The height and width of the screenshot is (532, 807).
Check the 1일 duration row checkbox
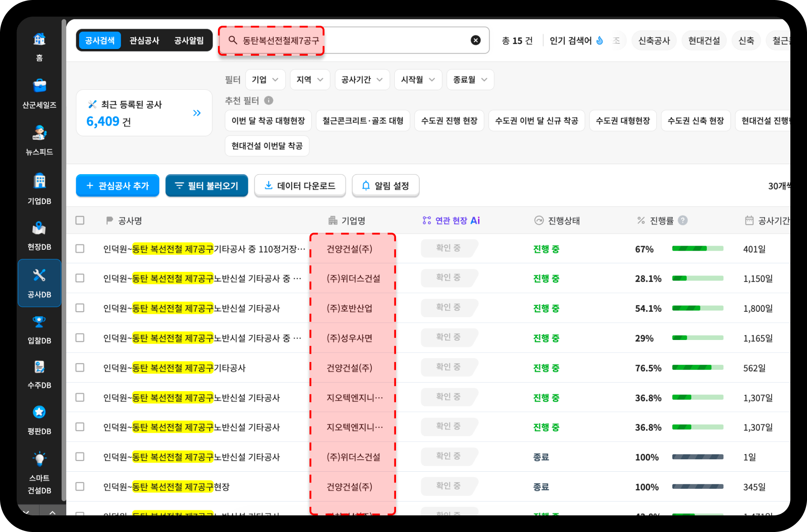click(80, 457)
